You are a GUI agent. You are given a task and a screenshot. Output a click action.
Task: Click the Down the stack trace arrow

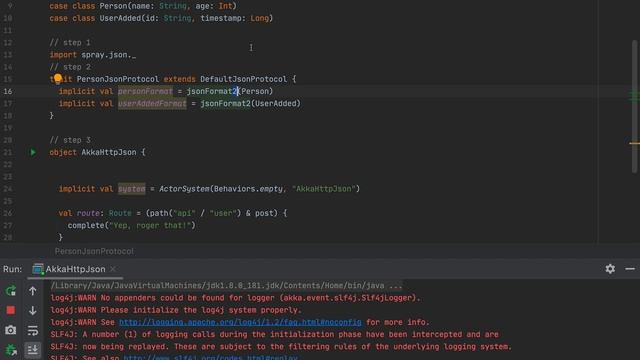pyautogui.click(x=33, y=310)
